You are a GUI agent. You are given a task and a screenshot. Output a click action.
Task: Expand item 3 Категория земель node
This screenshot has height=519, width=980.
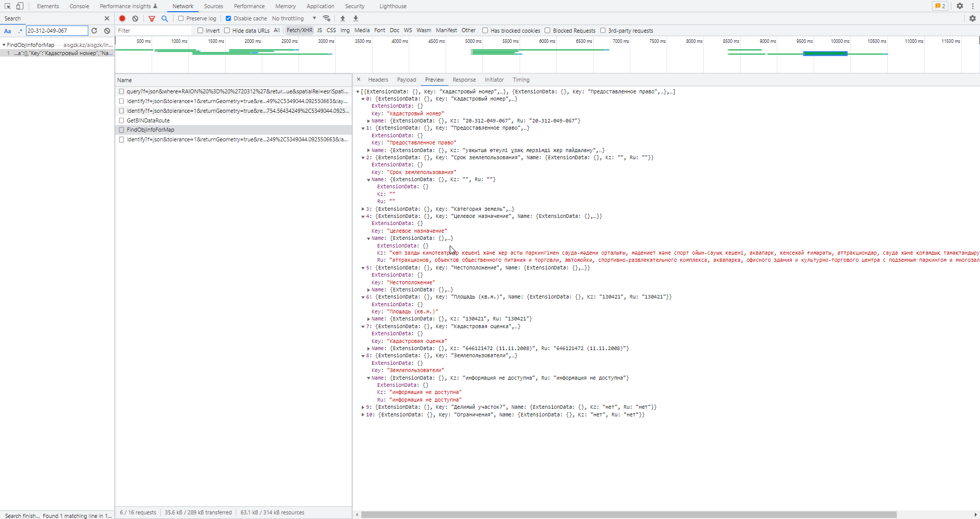point(363,209)
